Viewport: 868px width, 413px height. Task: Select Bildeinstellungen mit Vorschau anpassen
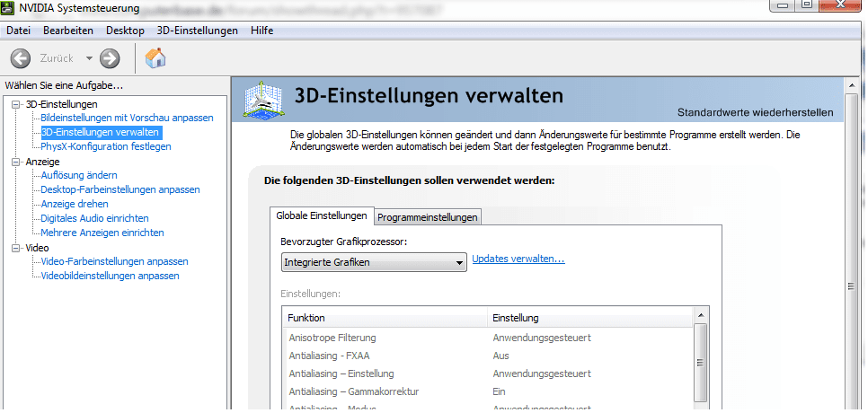click(127, 118)
